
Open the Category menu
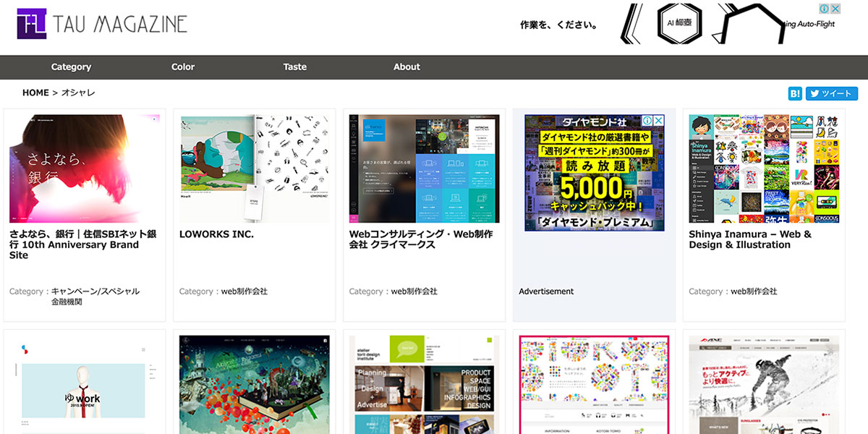pyautogui.click(x=71, y=67)
